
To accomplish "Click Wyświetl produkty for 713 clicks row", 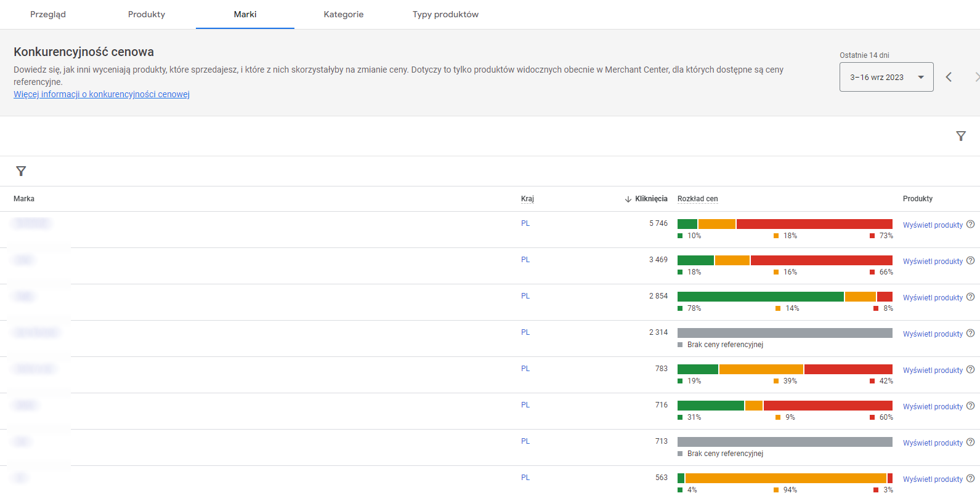I will click(933, 443).
